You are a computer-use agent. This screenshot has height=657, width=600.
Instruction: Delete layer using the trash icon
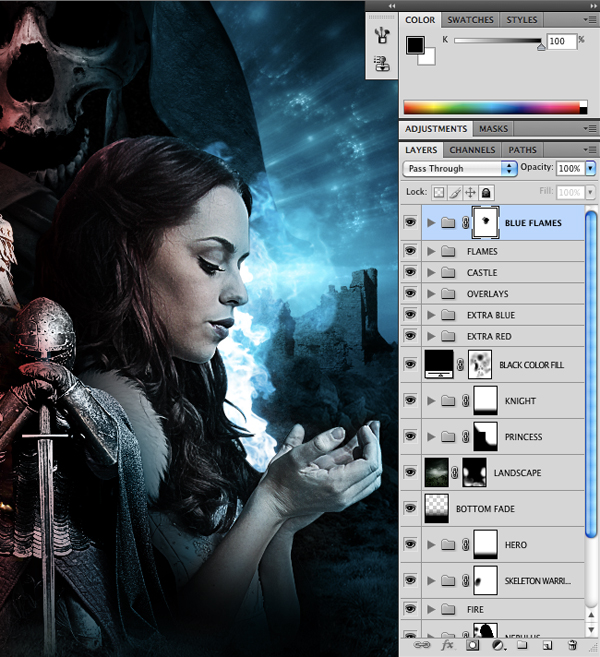click(x=572, y=647)
